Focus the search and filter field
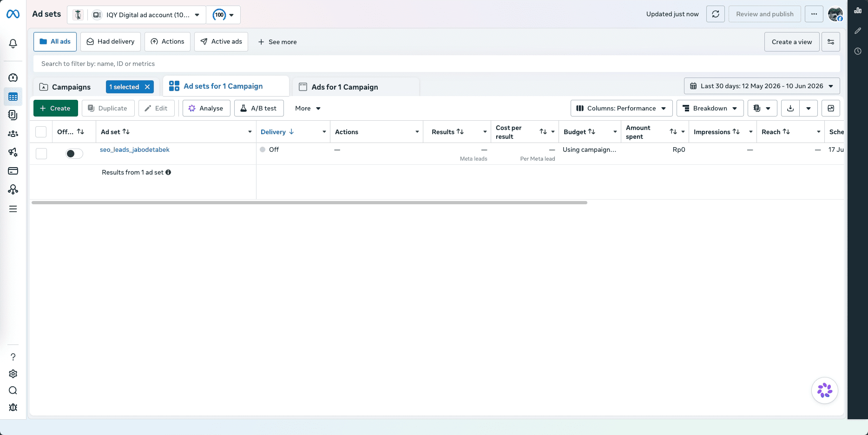The width and height of the screenshot is (868, 435). point(436,64)
